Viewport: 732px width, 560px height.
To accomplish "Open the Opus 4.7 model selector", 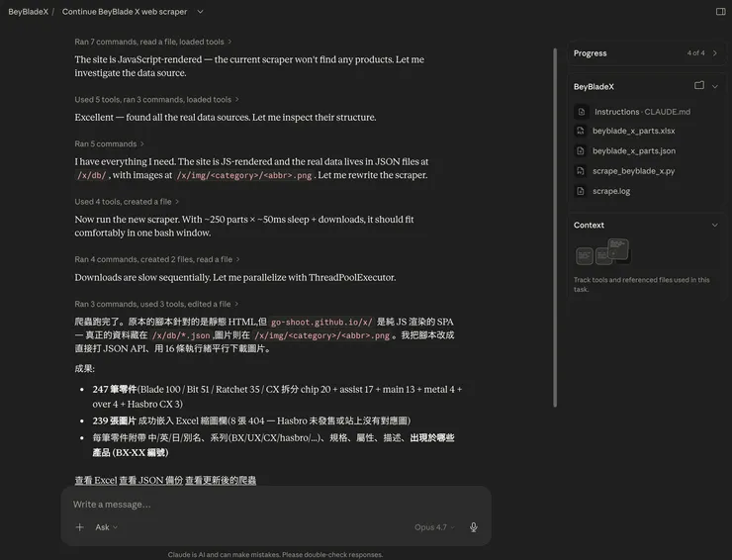I will coord(434,527).
